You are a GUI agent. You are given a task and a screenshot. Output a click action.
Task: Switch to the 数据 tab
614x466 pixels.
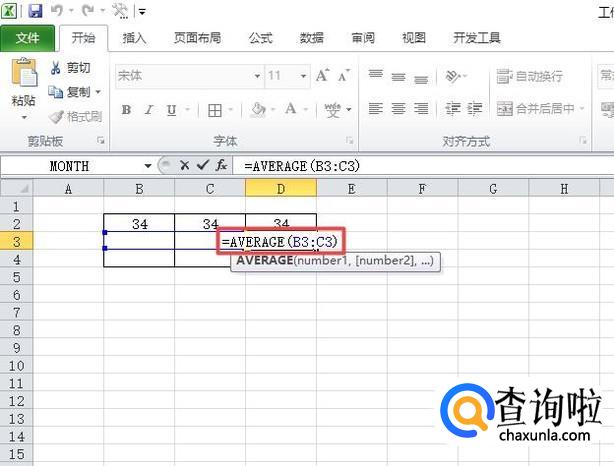coord(312,38)
